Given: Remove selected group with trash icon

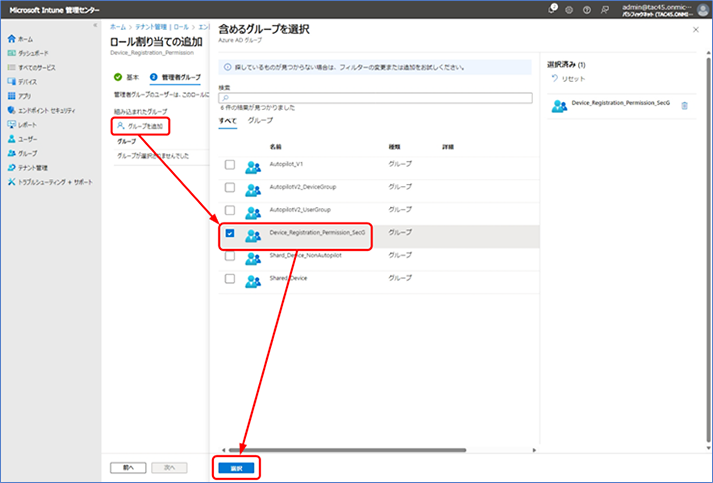Looking at the screenshot, I should tap(684, 106).
